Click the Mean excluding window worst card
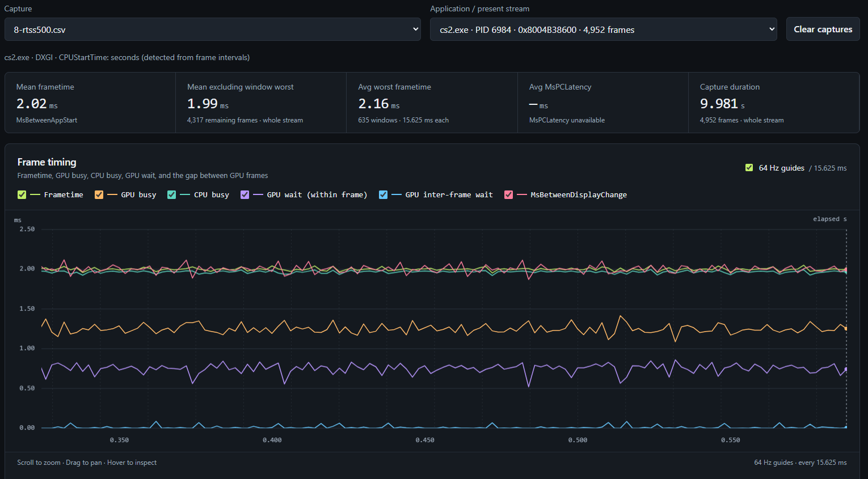The image size is (868, 479). (261, 103)
